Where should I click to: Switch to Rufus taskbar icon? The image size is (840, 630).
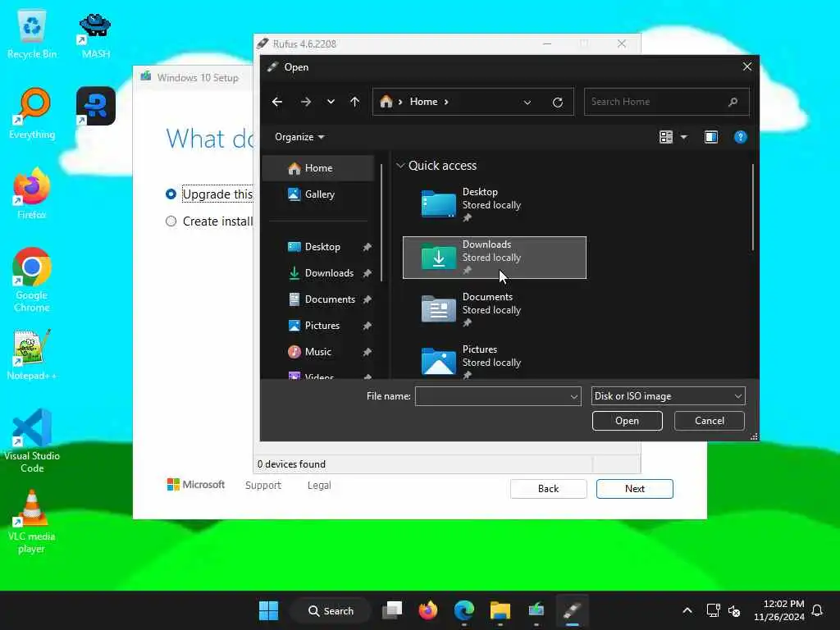(x=572, y=610)
